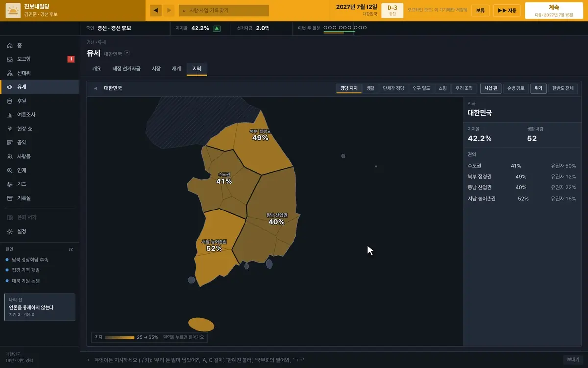Open 여론조사 chart icon in sidebar
The height and width of the screenshot is (368, 588).
click(10, 115)
